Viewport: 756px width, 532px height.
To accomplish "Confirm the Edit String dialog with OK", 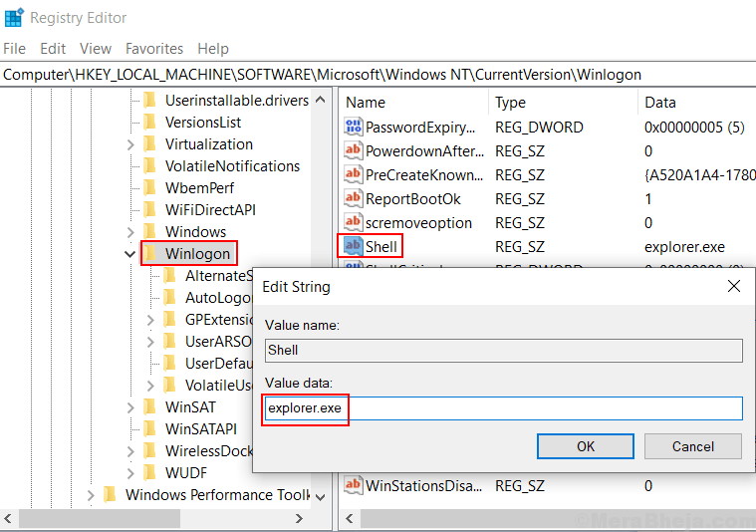I will click(x=586, y=446).
